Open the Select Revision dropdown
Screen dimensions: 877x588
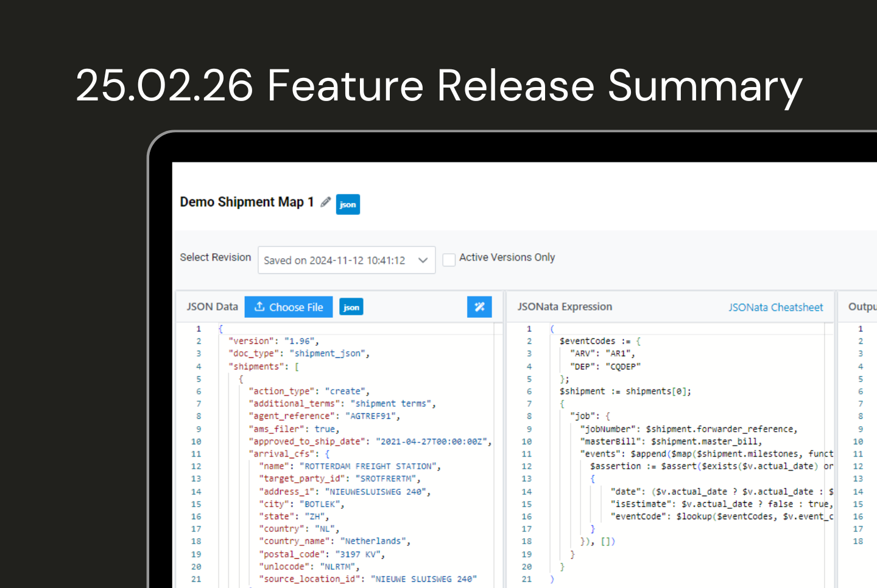click(347, 260)
